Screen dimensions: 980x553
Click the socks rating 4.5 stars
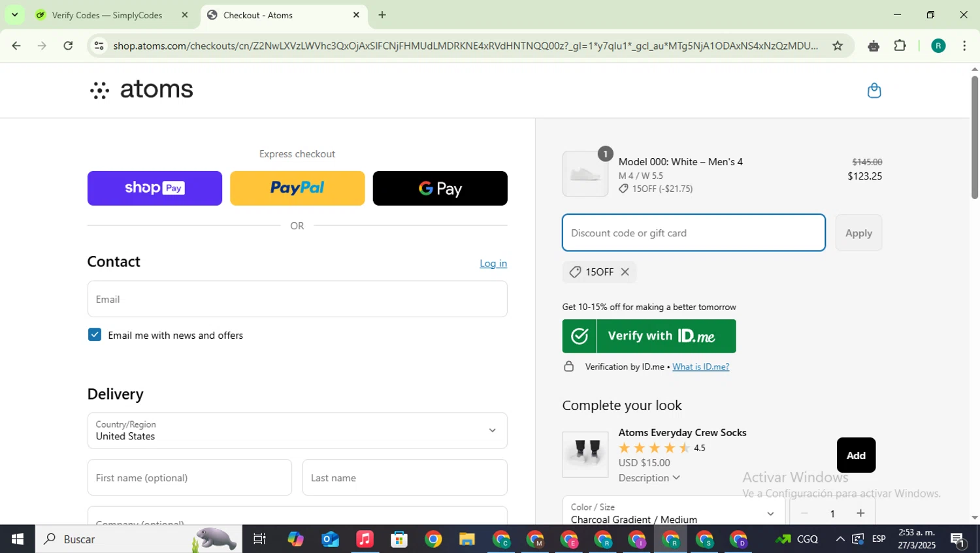click(662, 448)
